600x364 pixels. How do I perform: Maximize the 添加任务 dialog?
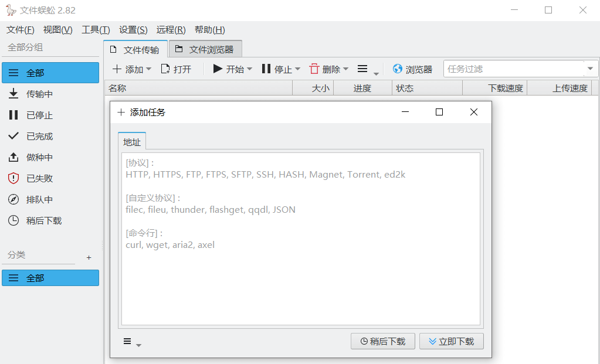pyautogui.click(x=439, y=112)
